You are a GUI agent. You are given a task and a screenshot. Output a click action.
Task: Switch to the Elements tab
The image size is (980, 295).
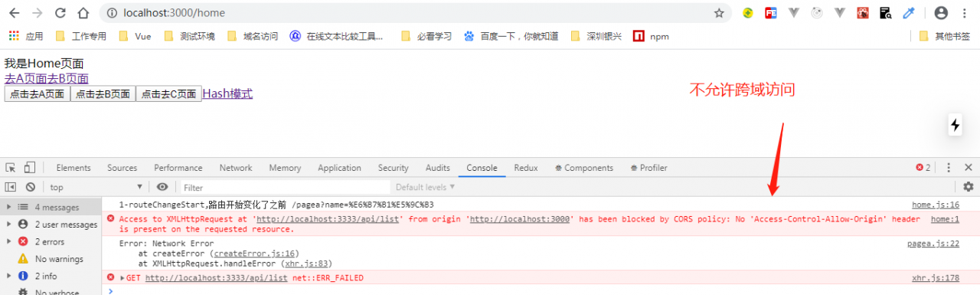click(x=73, y=168)
